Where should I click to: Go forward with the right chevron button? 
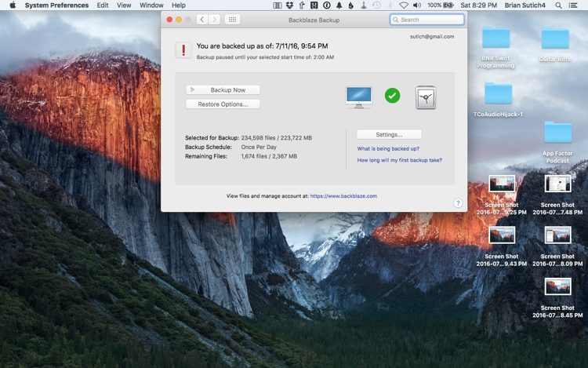tap(215, 20)
